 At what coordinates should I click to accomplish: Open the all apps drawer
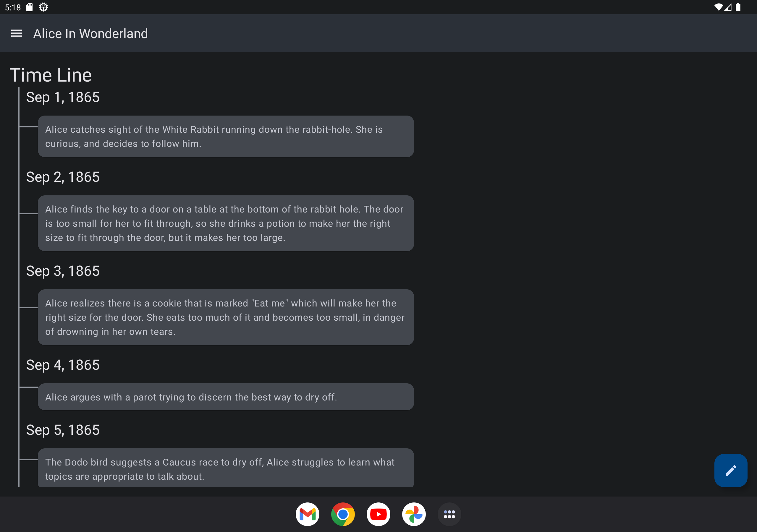coord(449,514)
